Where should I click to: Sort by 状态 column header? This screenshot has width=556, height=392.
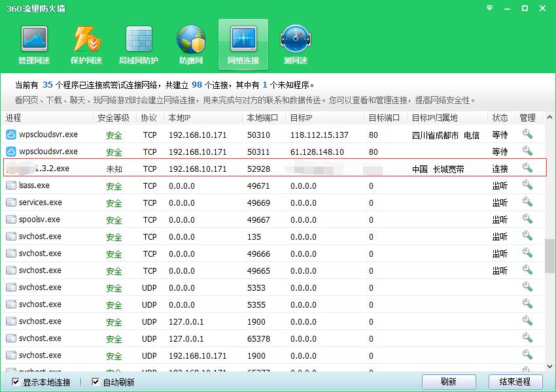tap(501, 118)
